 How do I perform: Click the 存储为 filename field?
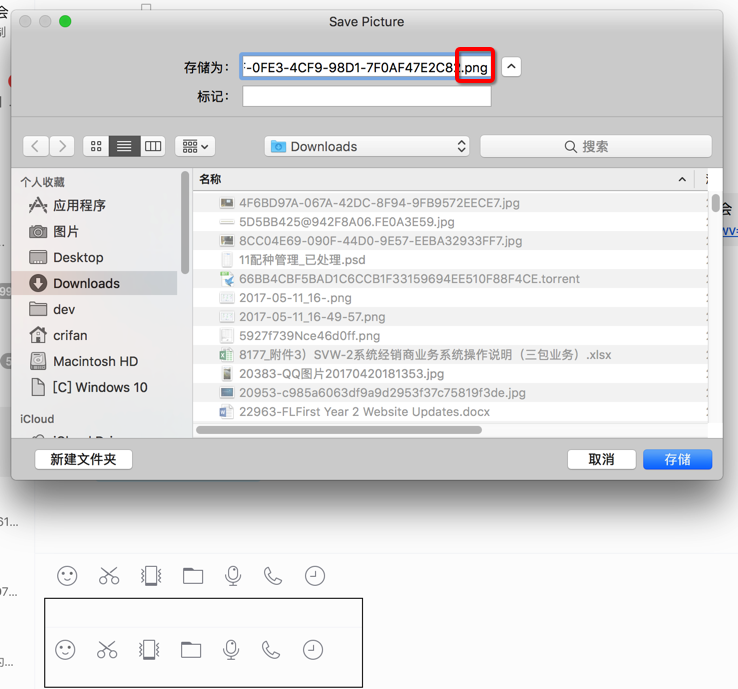[x=366, y=67]
